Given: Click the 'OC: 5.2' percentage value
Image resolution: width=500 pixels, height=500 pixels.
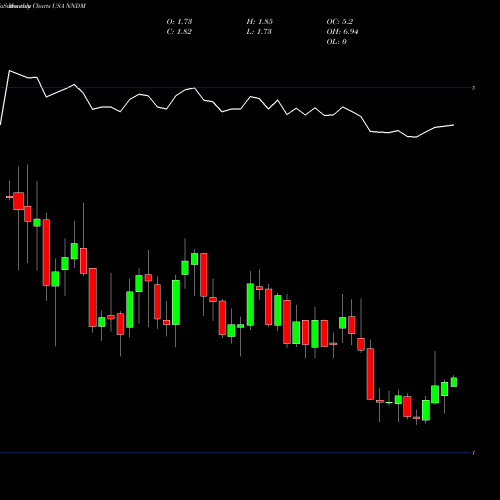Looking at the screenshot, I should coord(340,22).
